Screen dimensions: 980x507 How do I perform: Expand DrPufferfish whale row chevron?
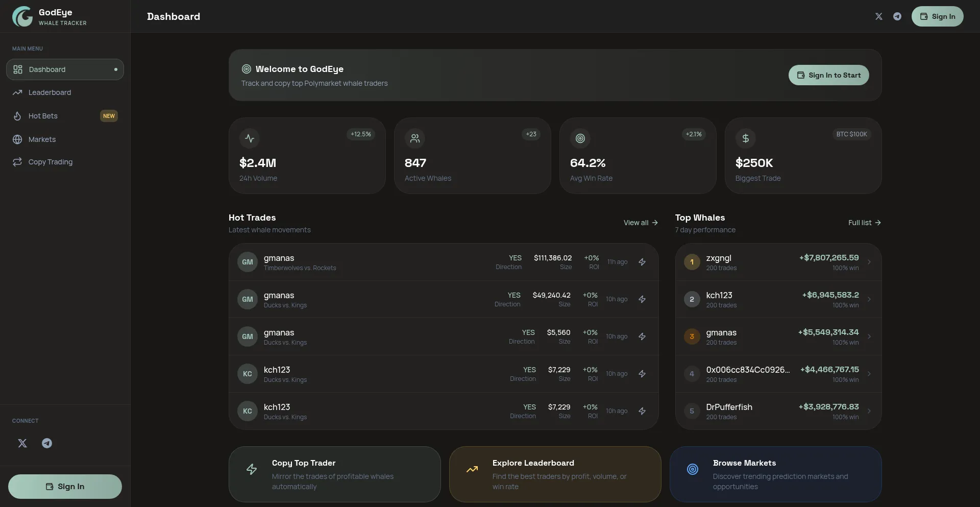click(869, 411)
